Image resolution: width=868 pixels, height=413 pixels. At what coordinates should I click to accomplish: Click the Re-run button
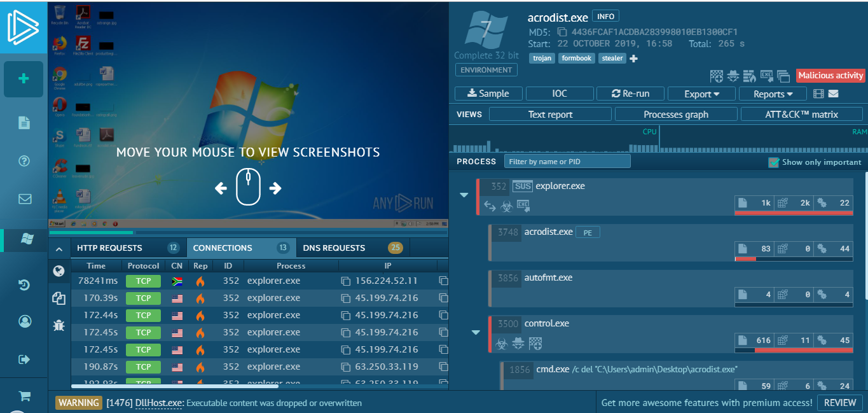(x=630, y=94)
